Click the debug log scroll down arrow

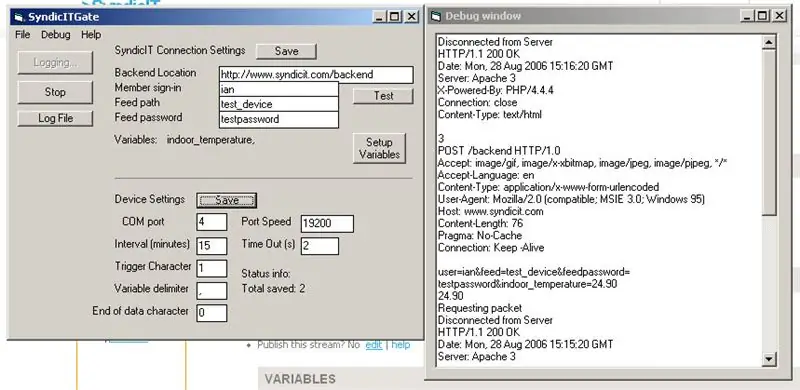[769, 359]
